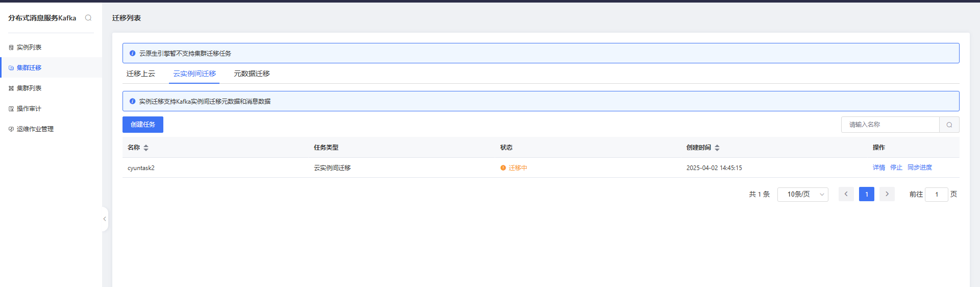
Task: Click the search magnifier button in name filter
Action: [949, 125]
